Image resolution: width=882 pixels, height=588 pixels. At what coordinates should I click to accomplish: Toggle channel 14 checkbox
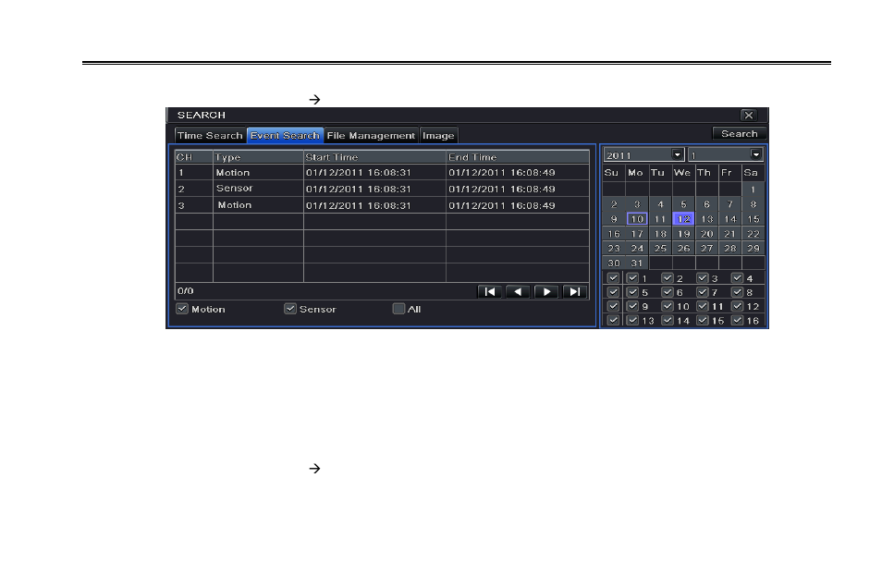(x=668, y=320)
